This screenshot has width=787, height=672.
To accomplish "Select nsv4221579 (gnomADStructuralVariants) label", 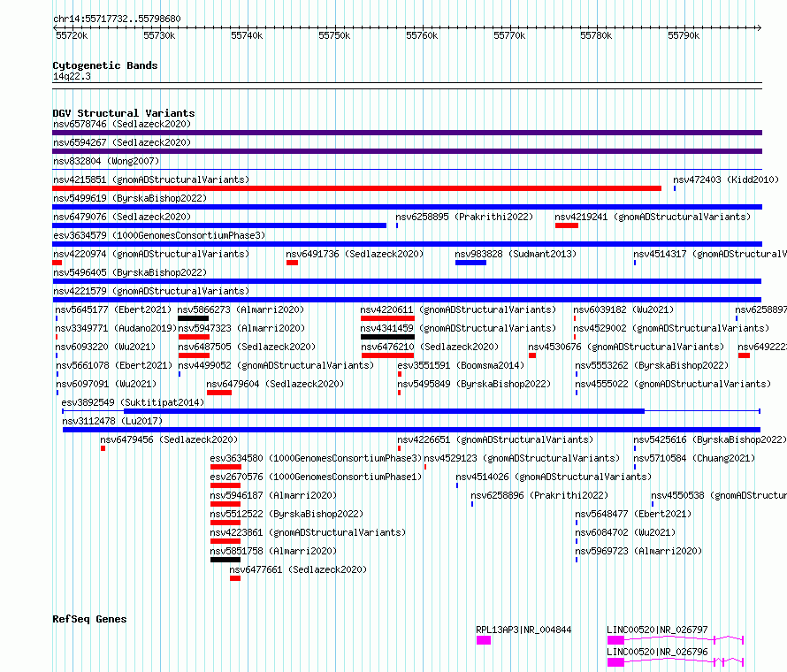I will click(x=151, y=291).
